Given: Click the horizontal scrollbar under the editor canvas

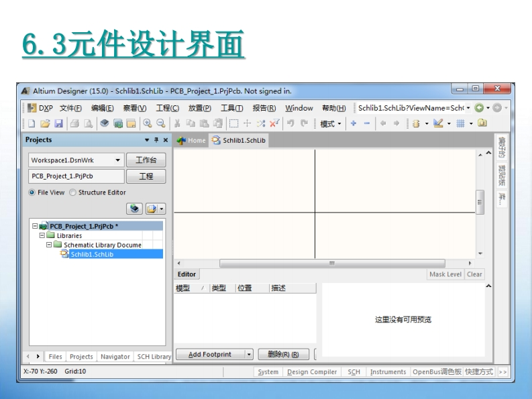Looking at the screenshot, I should tap(331, 264).
